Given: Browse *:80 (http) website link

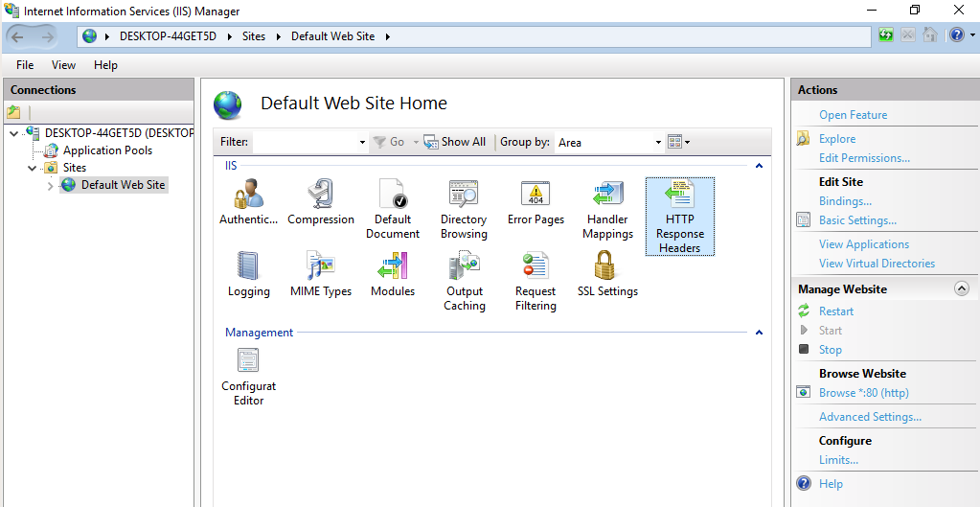Looking at the screenshot, I should [864, 393].
